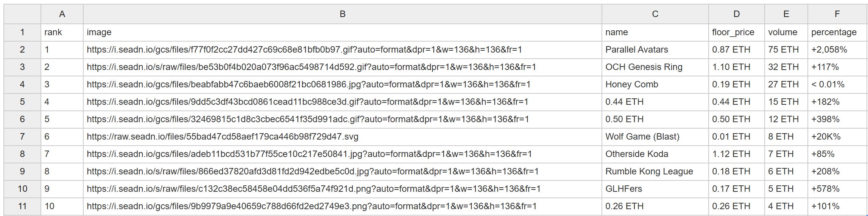Select the "GLHFers" name cell
This screenshot has width=868, height=216.
pyautogui.click(x=623, y=189)
